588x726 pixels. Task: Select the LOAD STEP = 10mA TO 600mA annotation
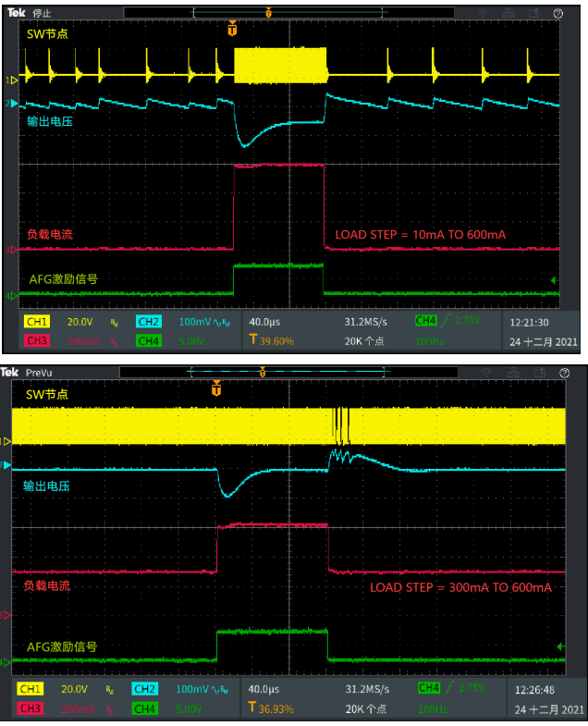(x=420, y=235)
